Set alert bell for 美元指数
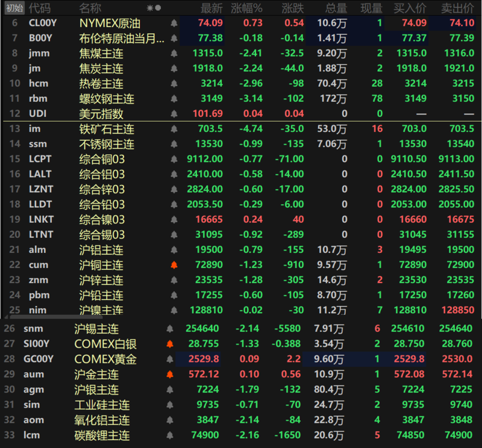 point(174,114)
